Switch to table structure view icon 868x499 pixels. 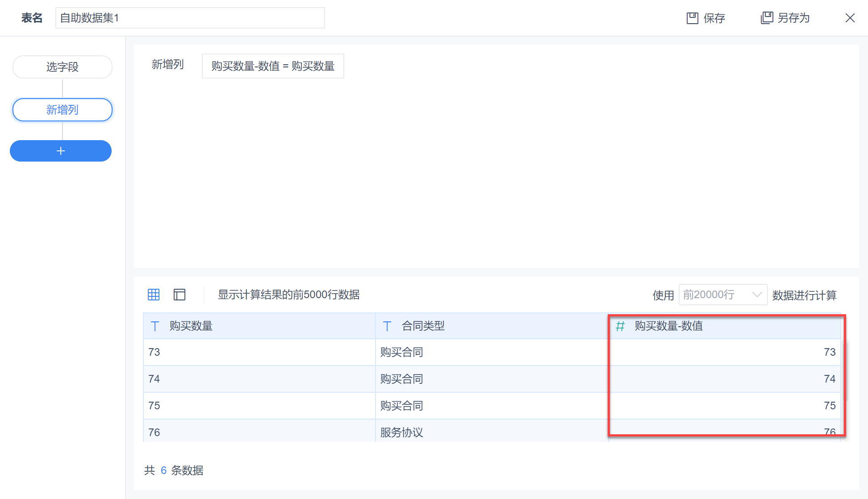coord(179,295)
